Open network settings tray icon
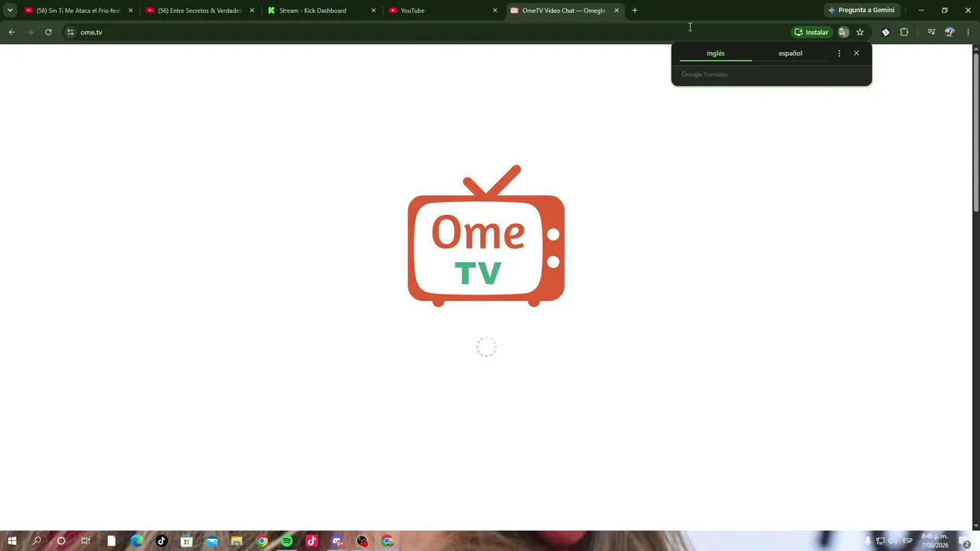This screenshot has width=980, height=551. click(x=880, y=541)
